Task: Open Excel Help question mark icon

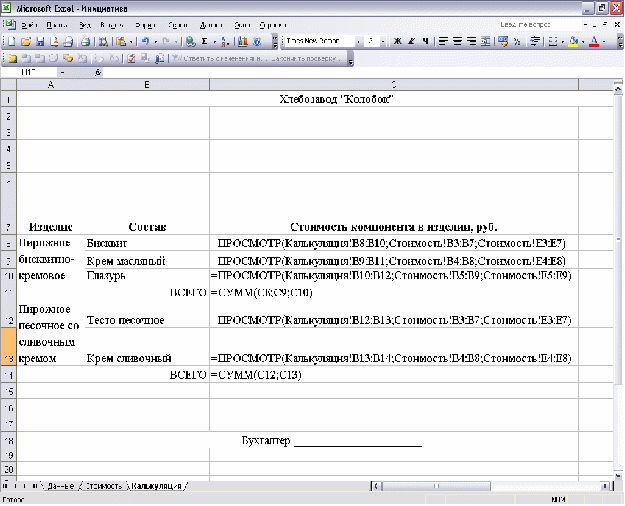Action: tap(257, 41)
